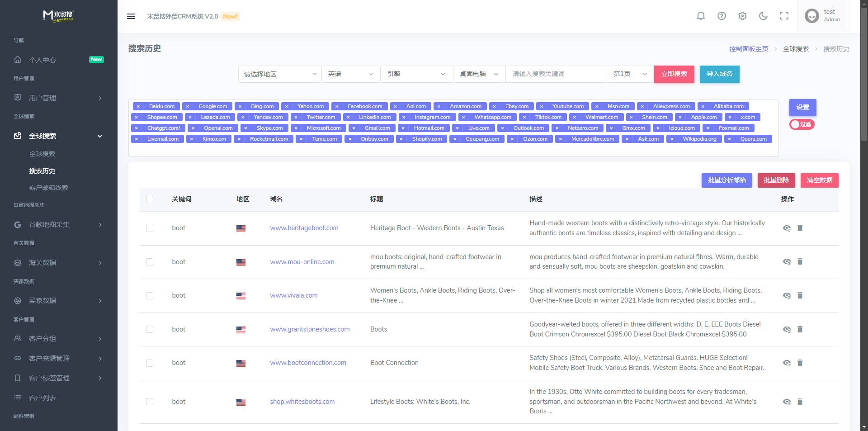Click the 导入域名 button

[x=720, y=74]
